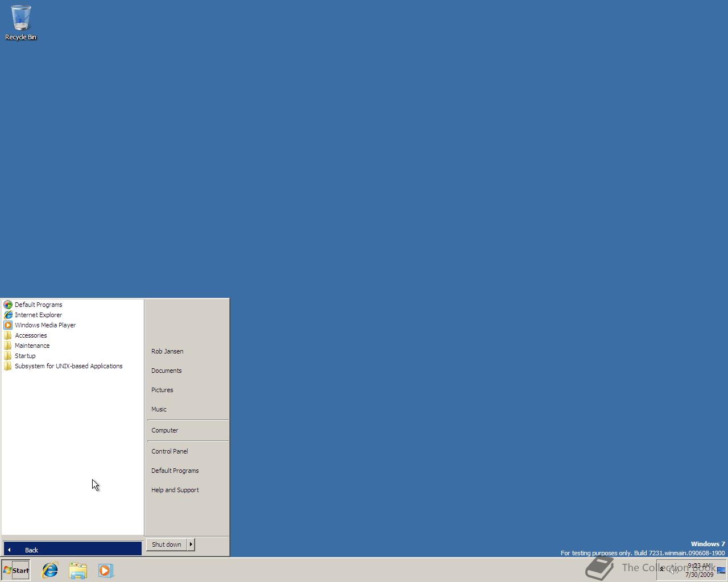Open the Rob Jansen user folder

pyautogui.click(x=167, y=351)
